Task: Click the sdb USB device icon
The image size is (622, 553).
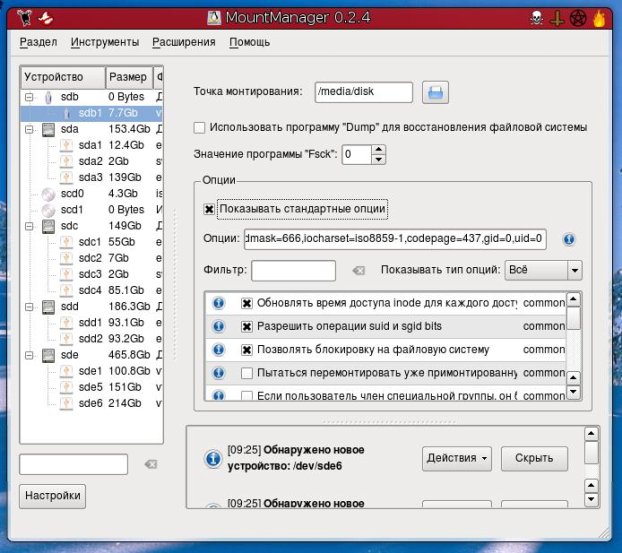Action: (x=48, y=97)
